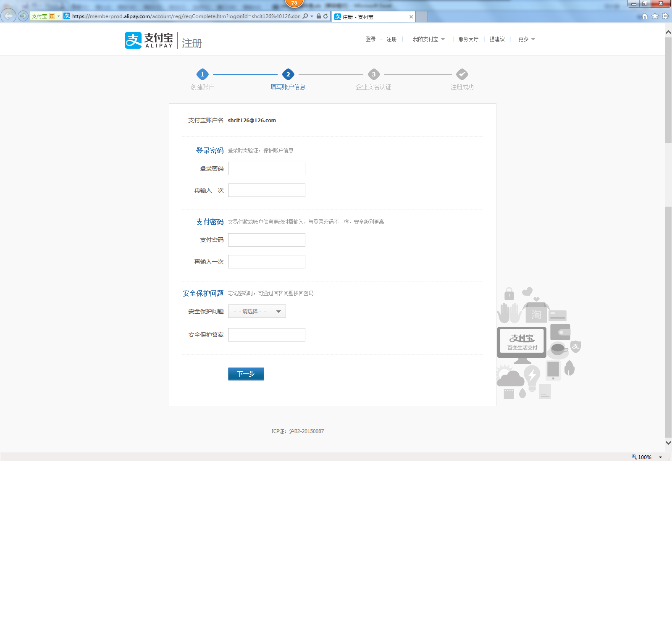Click the browser Back arrow button
This screenshot has width=672, height=630.
[8, 16]
